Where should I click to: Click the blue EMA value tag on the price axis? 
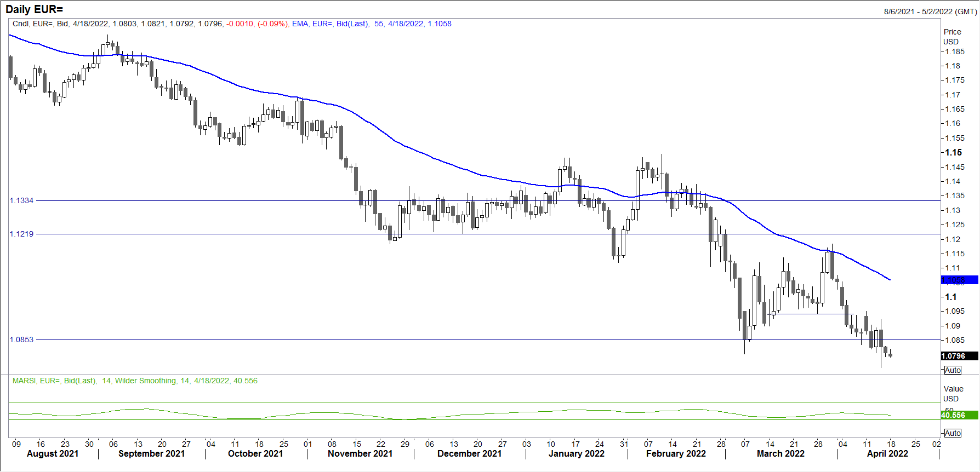tap(960, 280)
